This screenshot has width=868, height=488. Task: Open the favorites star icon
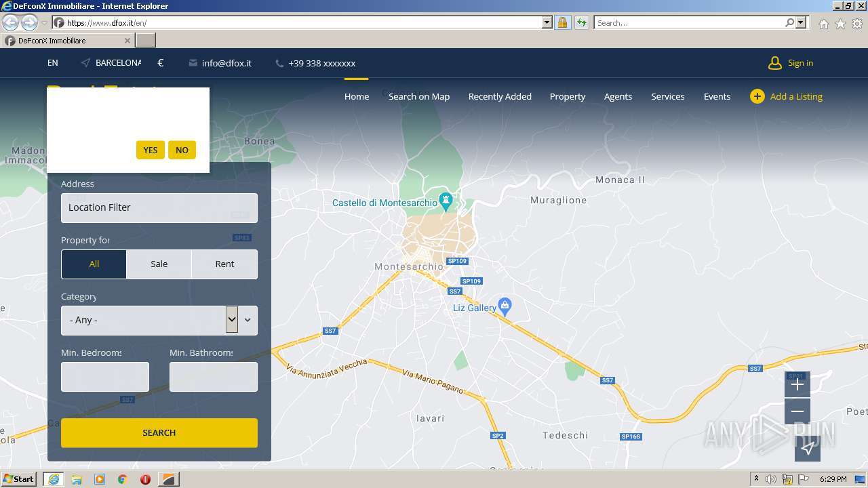click(x=840, y=24)
